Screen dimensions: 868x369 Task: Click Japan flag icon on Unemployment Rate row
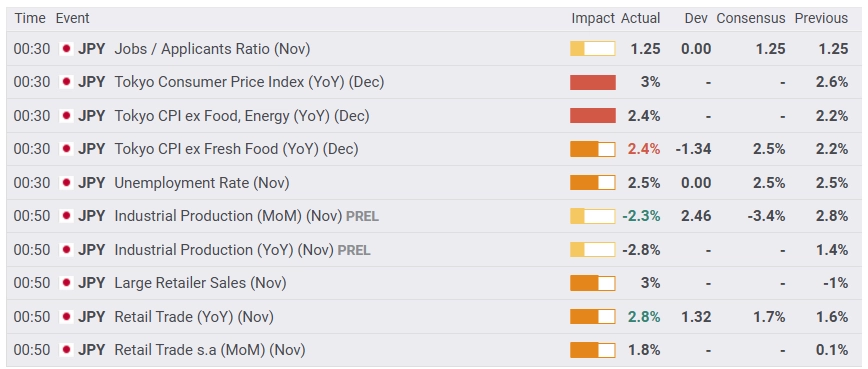pos(66,183)
